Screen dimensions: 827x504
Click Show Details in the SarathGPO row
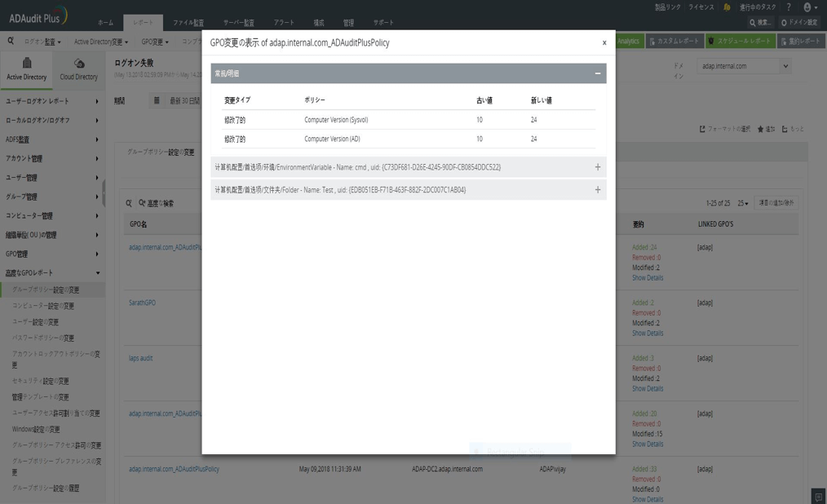point(648,334)
